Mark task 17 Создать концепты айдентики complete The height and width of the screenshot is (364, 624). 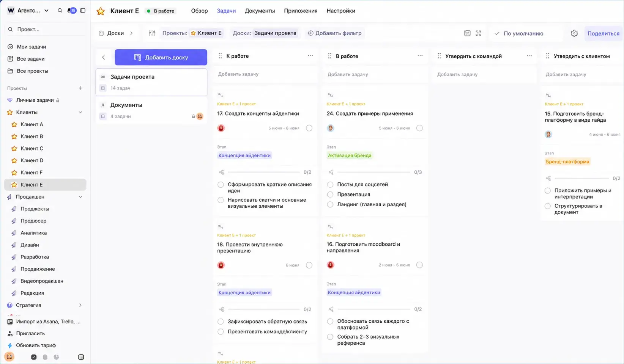[x=309, y=128]
